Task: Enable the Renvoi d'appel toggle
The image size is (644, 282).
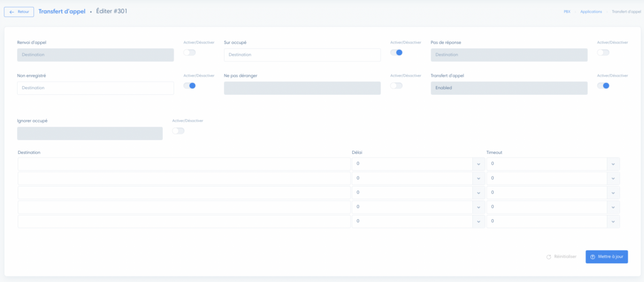Action: (x=189, y=53)
